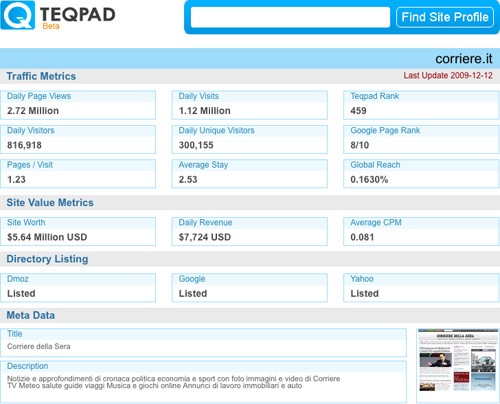Click the Google Page Rank label
The height and width of the screenshot is (404, 500).
[x=385, y=130]
